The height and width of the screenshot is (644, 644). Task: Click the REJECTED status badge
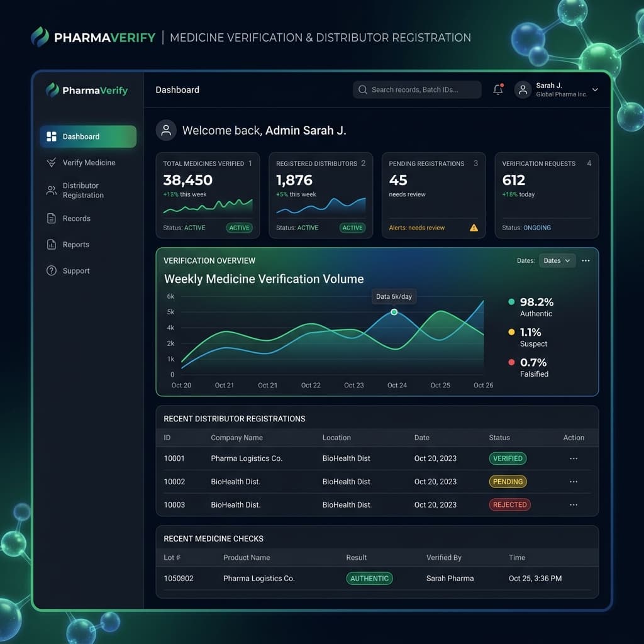click(x=509, y=505)
